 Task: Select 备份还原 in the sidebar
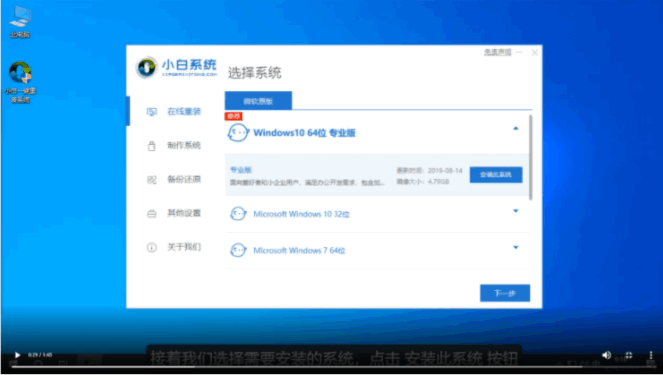184,179
